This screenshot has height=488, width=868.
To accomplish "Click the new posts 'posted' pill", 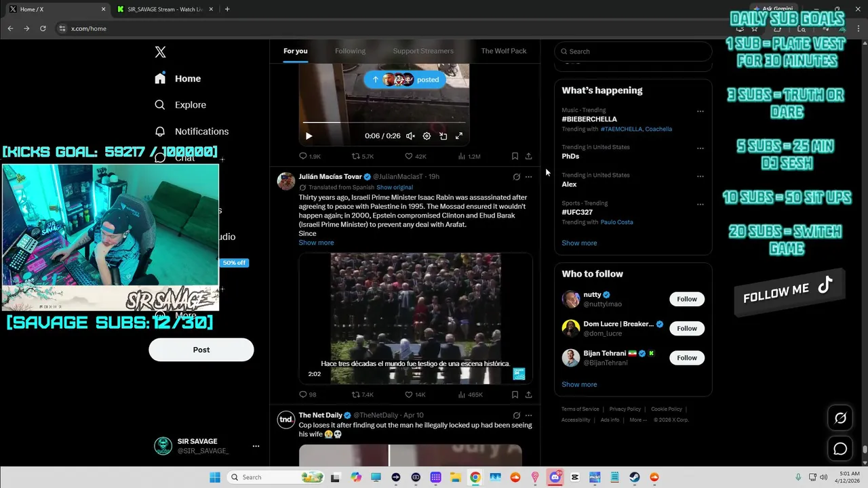I will pos(406,79).
